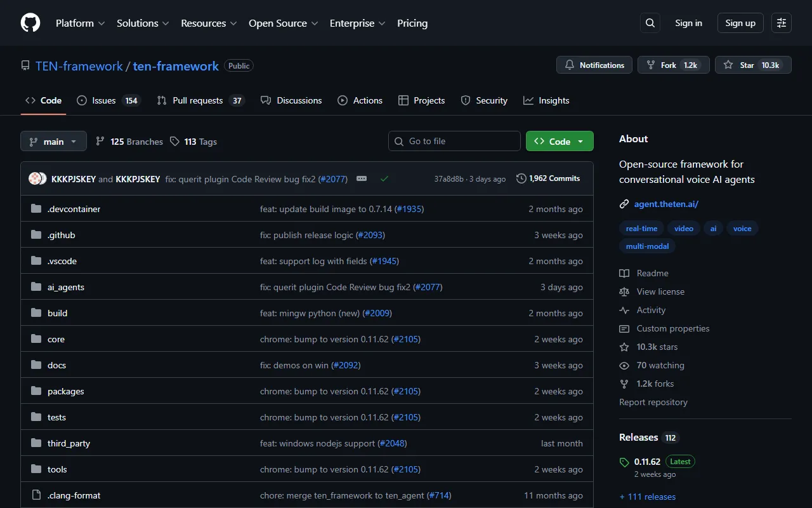Expand the Platform menu
Image resolution: width=812 pixels, height=508 pixels.
pyautogui.click(x=81, y=23)
